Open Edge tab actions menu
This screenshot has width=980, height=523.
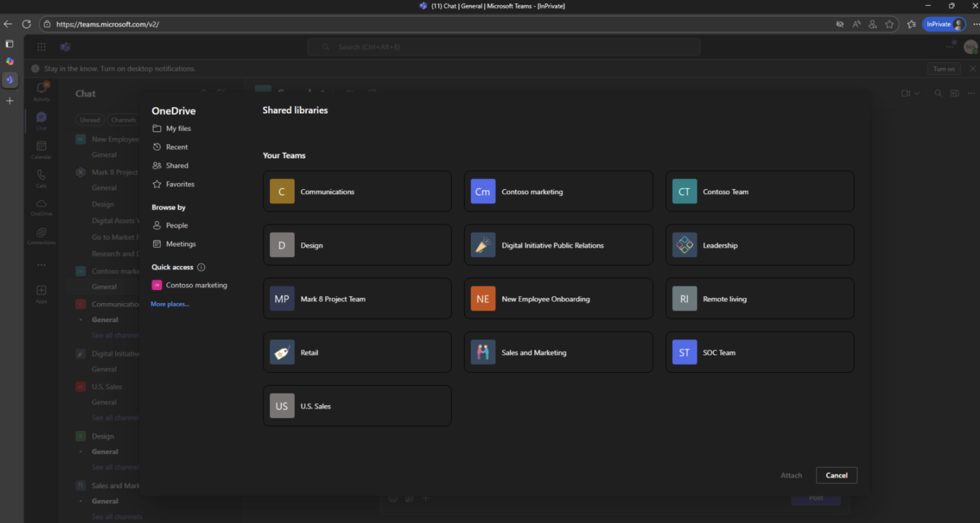tap(9, 44)
